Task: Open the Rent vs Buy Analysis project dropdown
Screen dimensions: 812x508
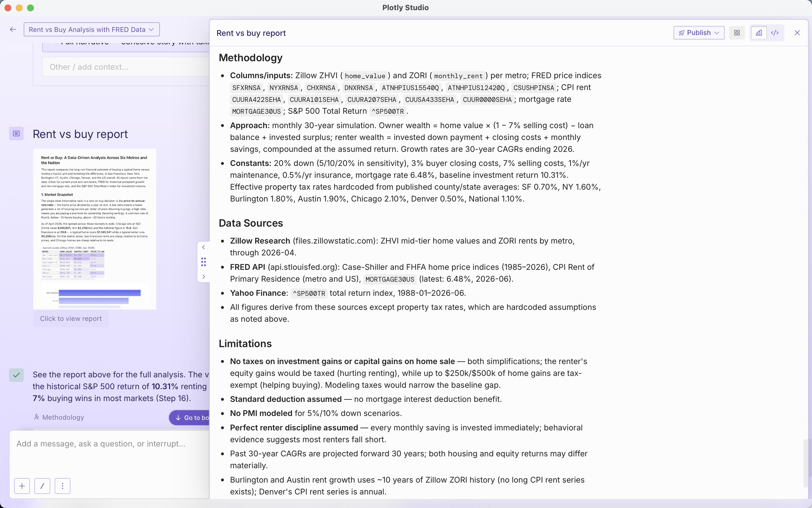Action: click(x=92, y=30)
